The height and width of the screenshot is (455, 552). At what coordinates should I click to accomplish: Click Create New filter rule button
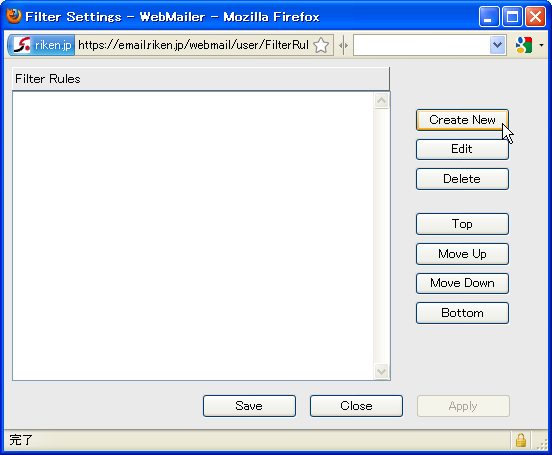(x=462, y=120)
